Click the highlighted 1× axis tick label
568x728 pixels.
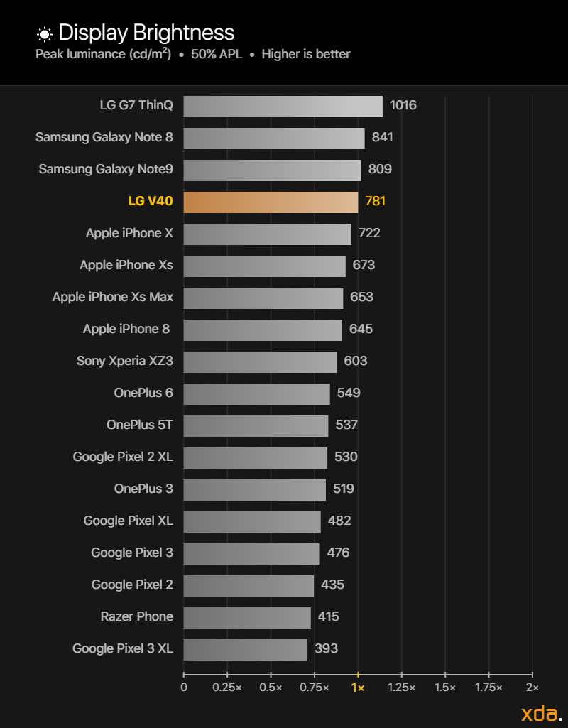[358, 688]
